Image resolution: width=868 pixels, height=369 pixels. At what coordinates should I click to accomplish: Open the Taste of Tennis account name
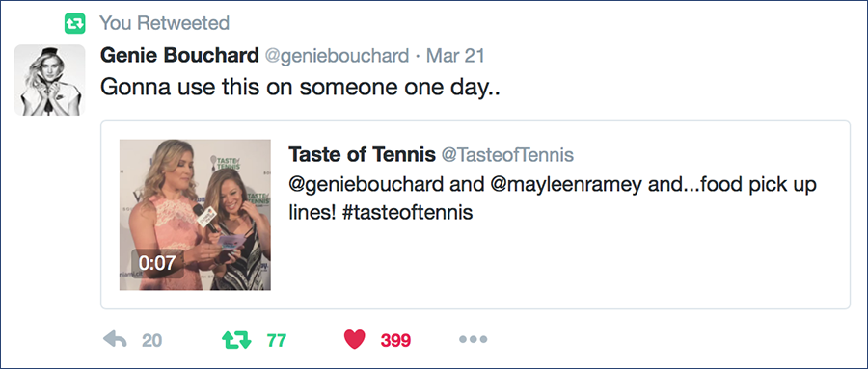point(362,155)
